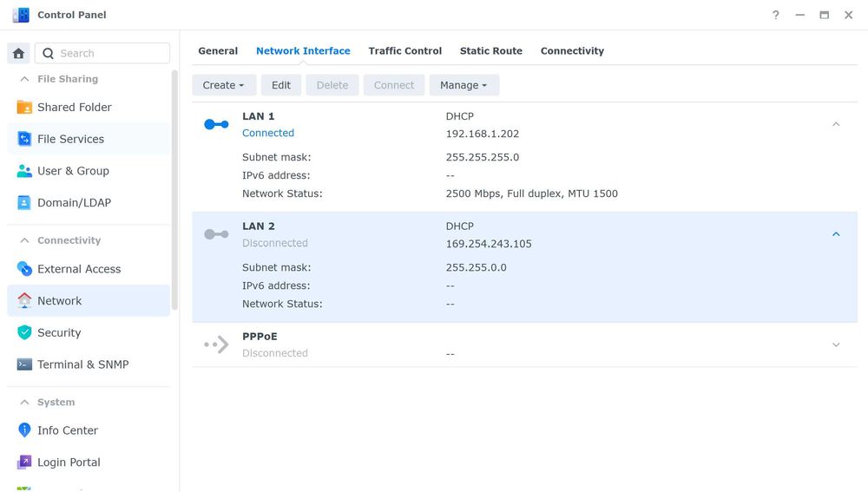This screenshot has height=492, width=868.
Task: Click subnet mask 255.255.255.0
Action: (x=483, y=157)
